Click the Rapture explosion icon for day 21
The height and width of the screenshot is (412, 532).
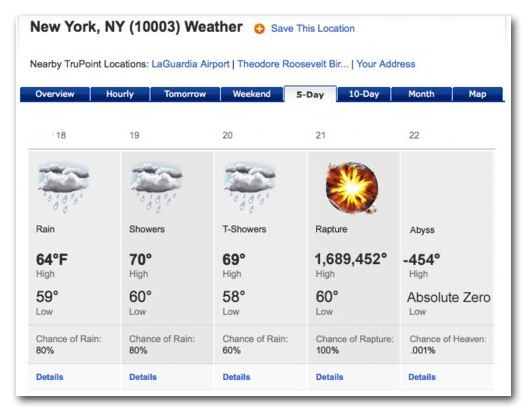coord(352,188)
